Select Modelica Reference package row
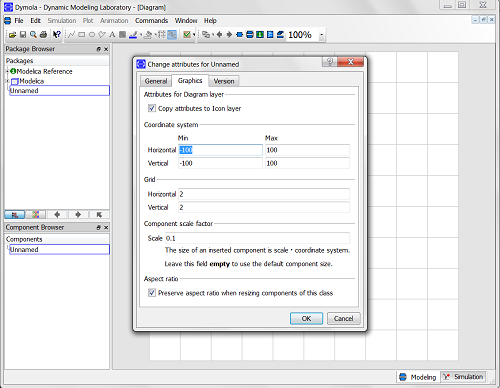This screenshot has width=500, height=388. pyautogui.click(x=41, y=71)
